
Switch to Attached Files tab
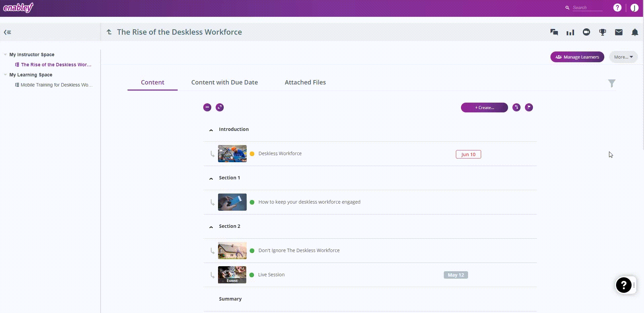click(305, 82)
